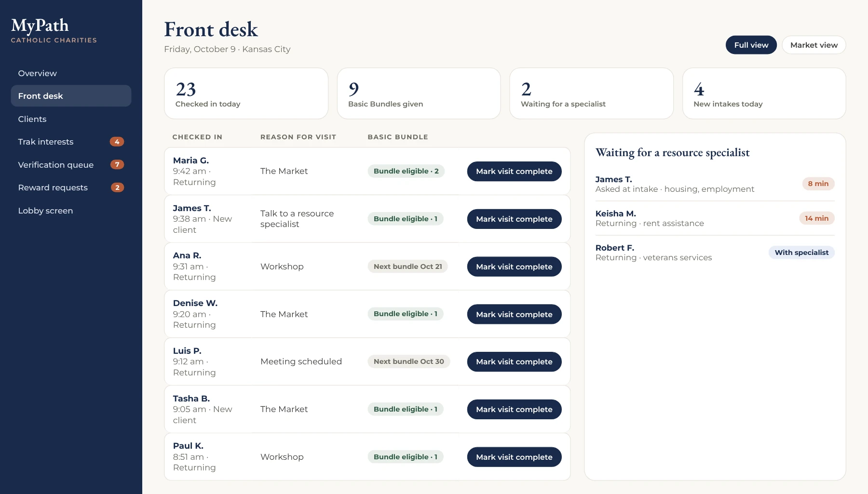Click the Trak interests badge showing 4
Screen dimensions: 868x494
[117, 142]
